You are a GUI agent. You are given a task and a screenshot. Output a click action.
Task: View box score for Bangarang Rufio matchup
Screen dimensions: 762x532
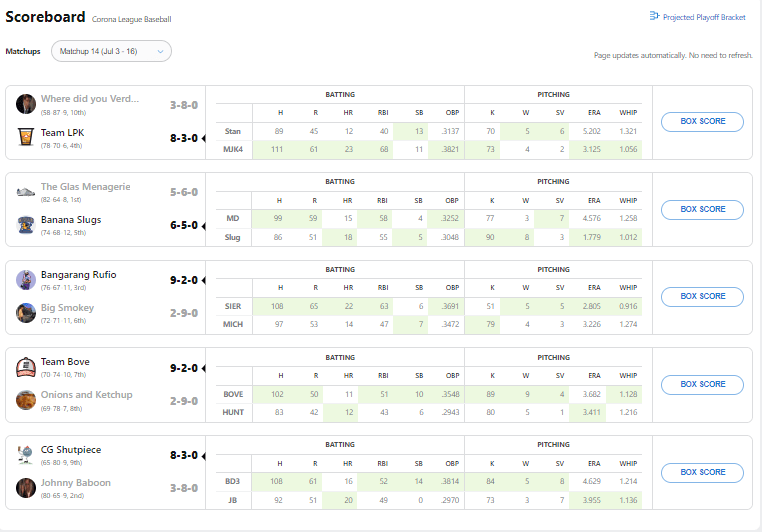(702, 296)
